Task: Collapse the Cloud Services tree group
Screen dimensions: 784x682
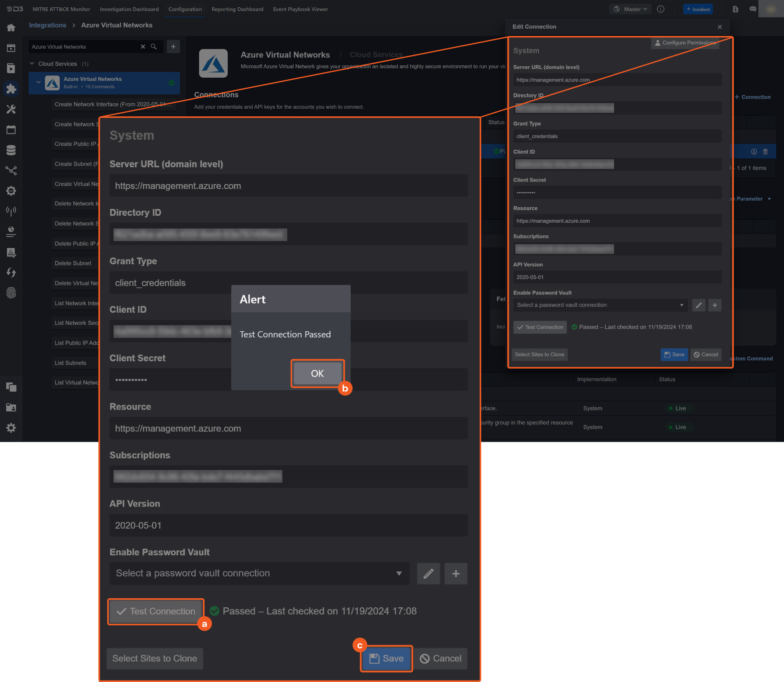Action: pyautogui.click(x=32, y=64)
